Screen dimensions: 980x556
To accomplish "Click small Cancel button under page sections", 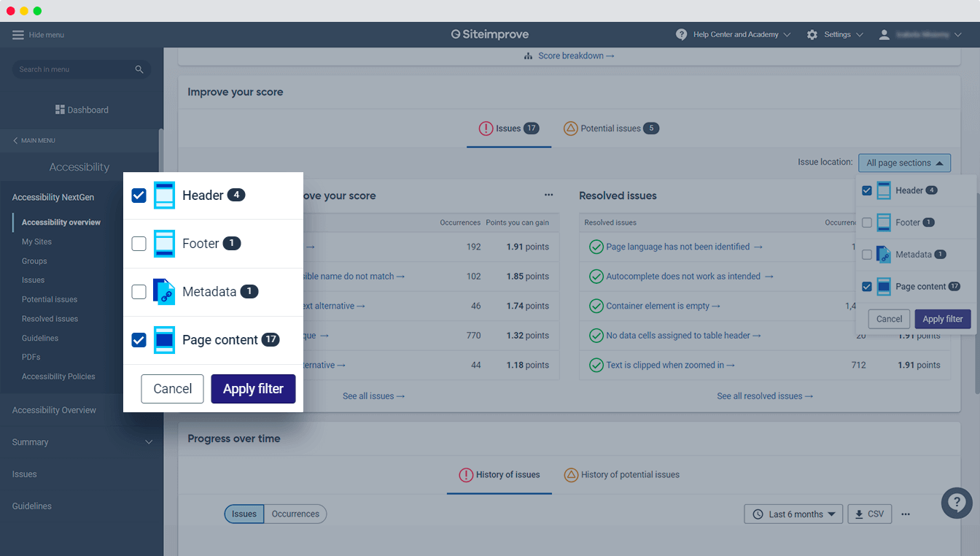I will click(889, 319).
